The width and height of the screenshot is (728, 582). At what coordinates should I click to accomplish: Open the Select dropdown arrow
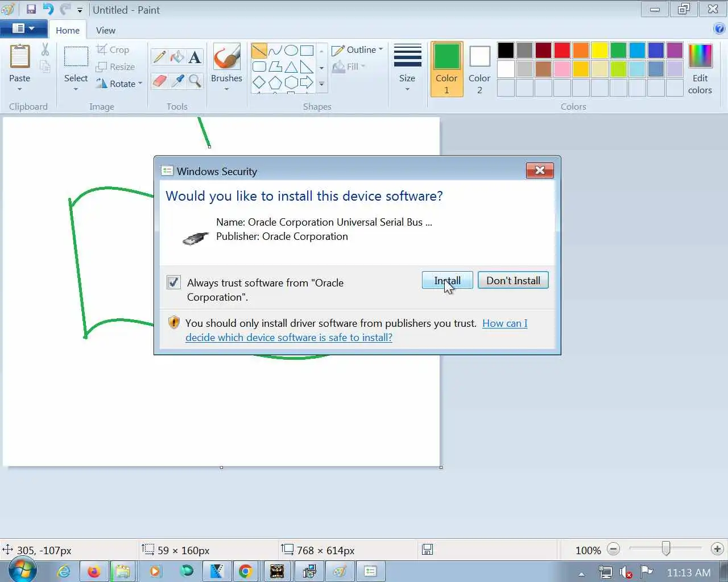pos(76,89)
